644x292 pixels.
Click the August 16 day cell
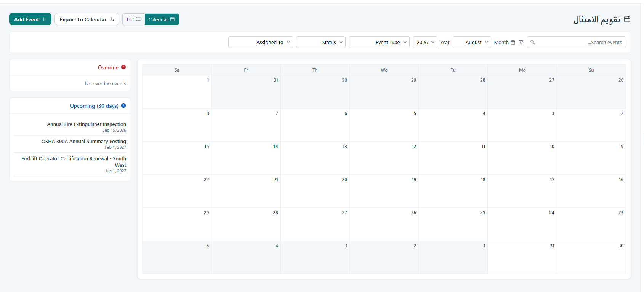(x=591, y=191)
